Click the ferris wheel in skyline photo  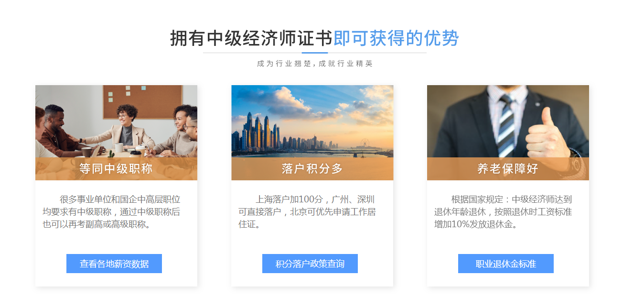[366, 143]
